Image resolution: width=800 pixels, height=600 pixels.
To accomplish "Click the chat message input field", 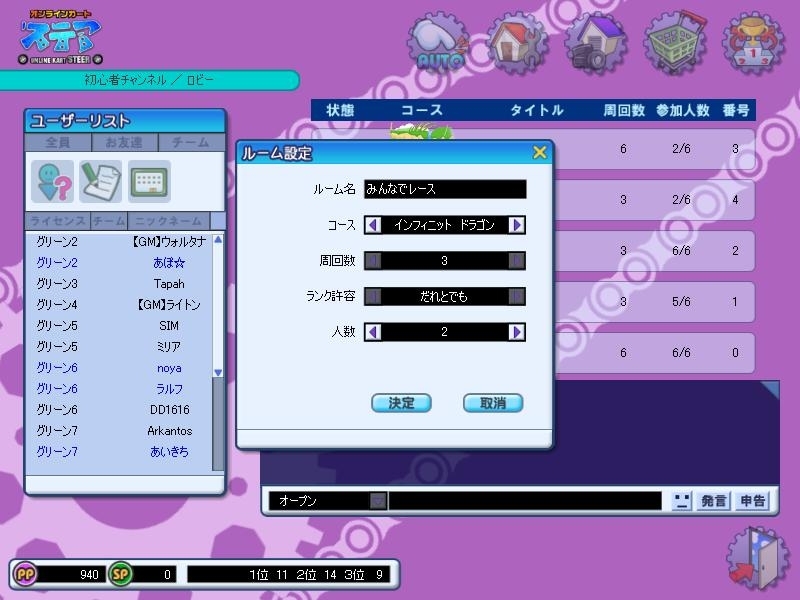I will click(525, 501).
